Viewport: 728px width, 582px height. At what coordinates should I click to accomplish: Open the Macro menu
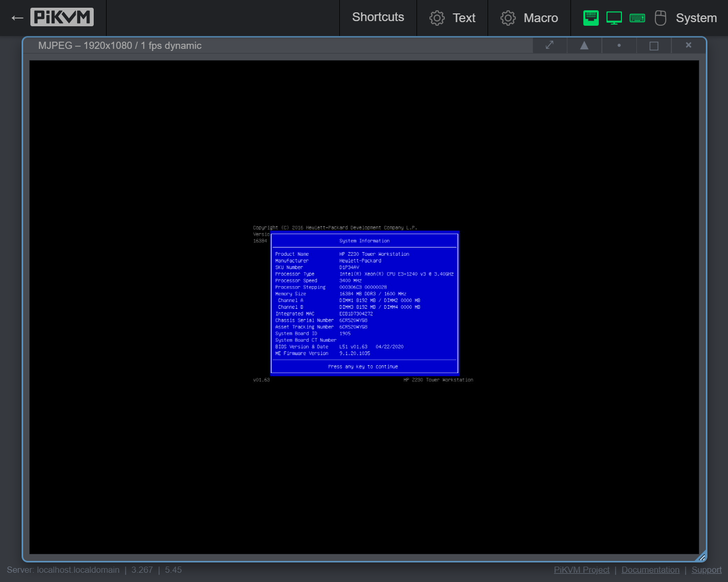tap(529, 17)
